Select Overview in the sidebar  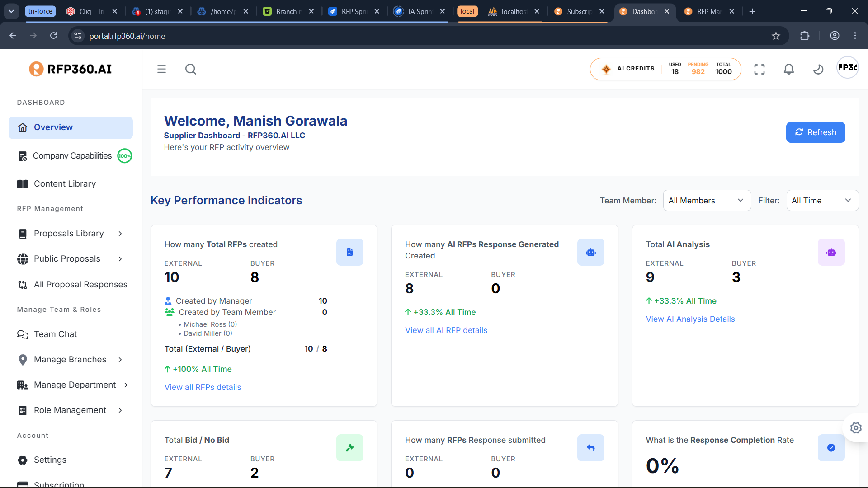71,127
